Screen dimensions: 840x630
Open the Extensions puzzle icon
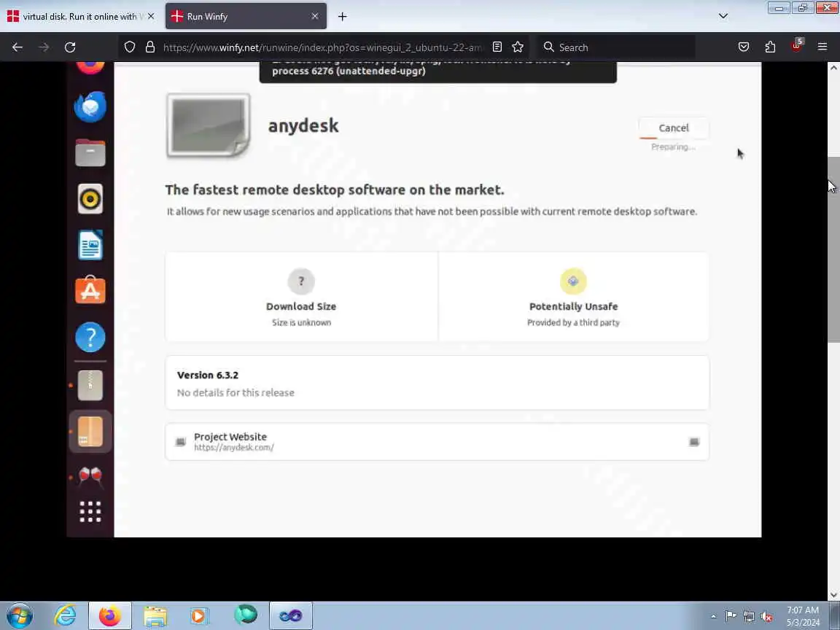tap(770, 47)
